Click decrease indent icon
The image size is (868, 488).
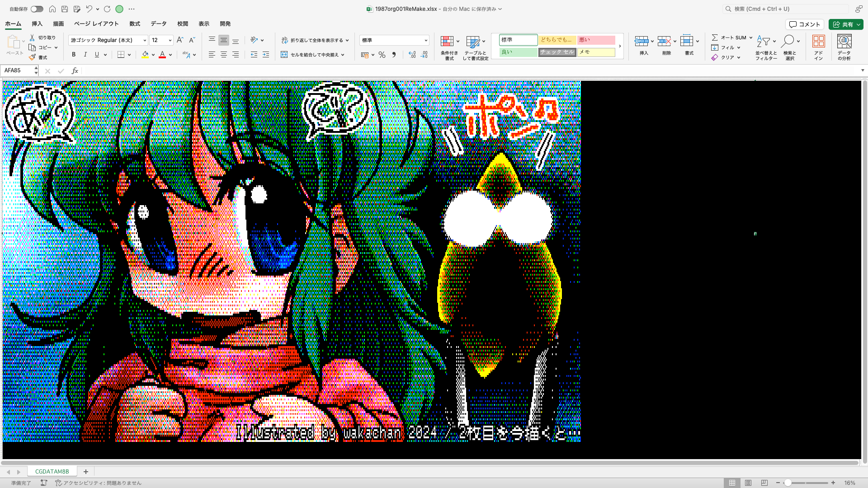tap(254, 55)
